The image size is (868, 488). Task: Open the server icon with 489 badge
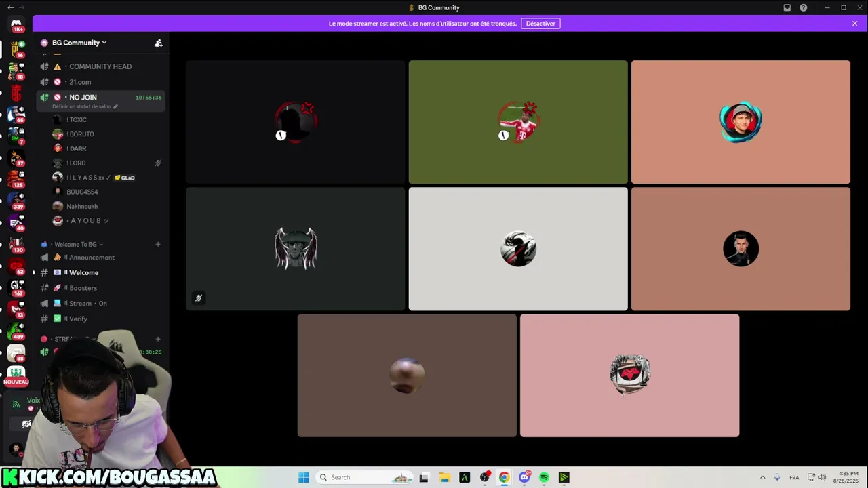pos(16,330)
